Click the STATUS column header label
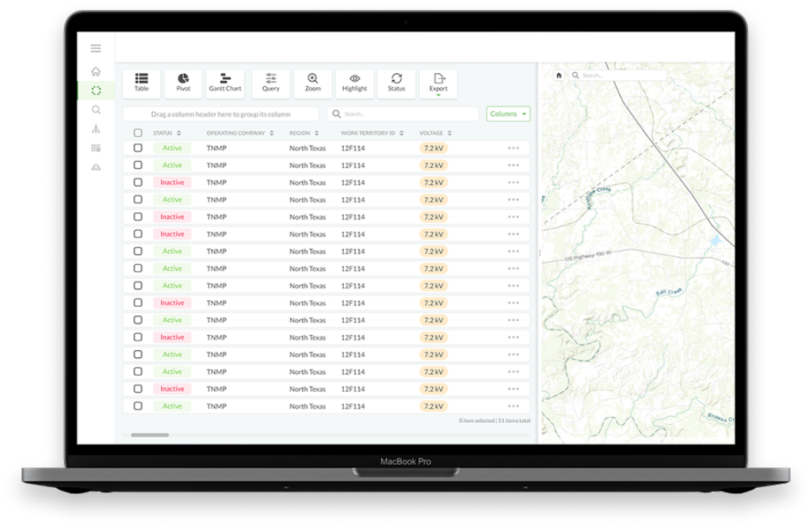Screen dimensions: 812x527 click(x=163, y=133)
